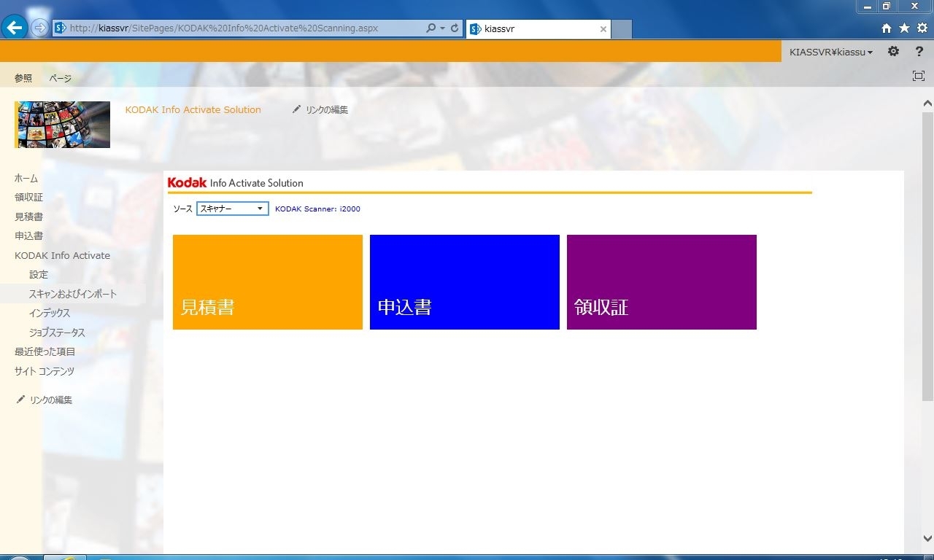
Task: Click the page vertical scrollbar
Action: point(927,255)
